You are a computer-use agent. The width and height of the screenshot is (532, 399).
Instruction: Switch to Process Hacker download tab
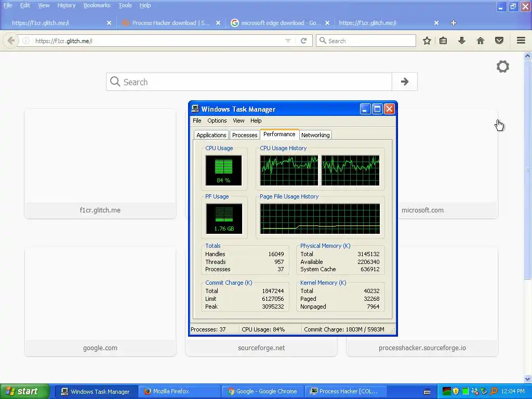click(170, 23)
